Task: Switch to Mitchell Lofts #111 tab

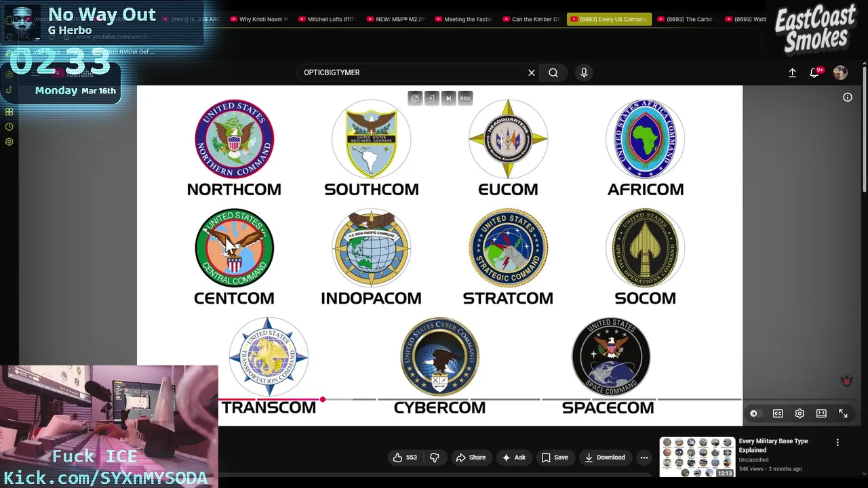Action: 326,19
